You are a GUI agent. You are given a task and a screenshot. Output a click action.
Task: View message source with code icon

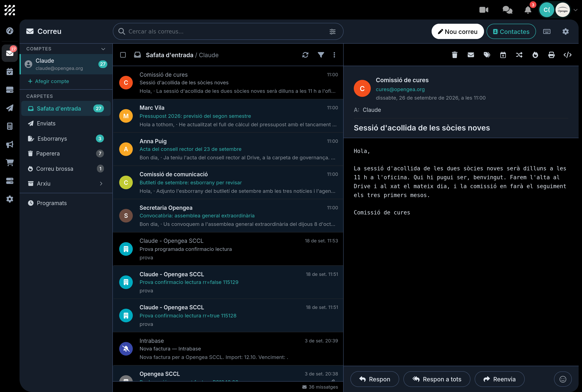[568, 55]
